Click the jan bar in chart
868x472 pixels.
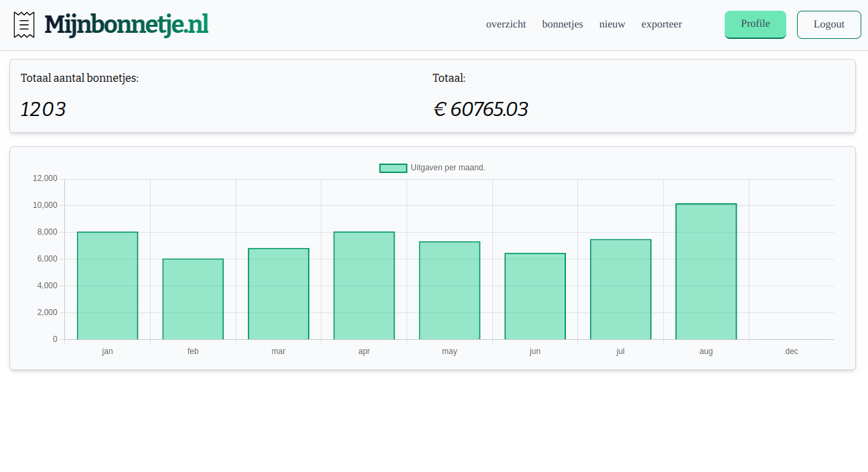coord(107,286)
